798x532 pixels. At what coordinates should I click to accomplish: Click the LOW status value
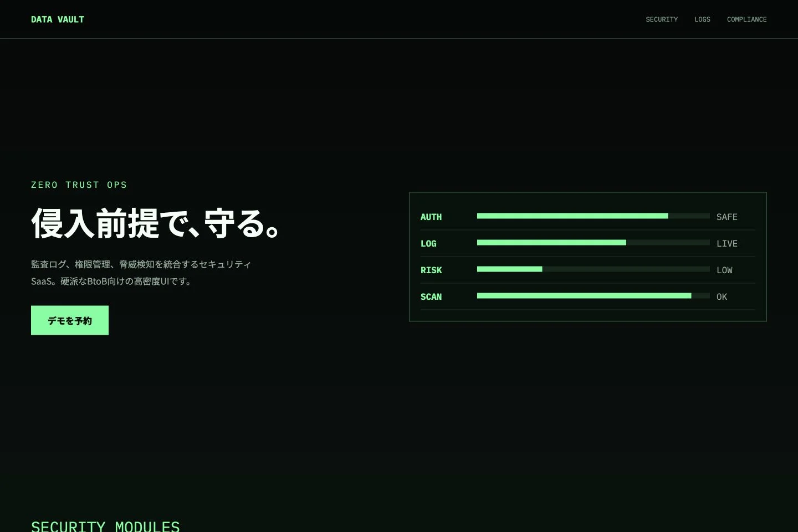tap(724, 270)
